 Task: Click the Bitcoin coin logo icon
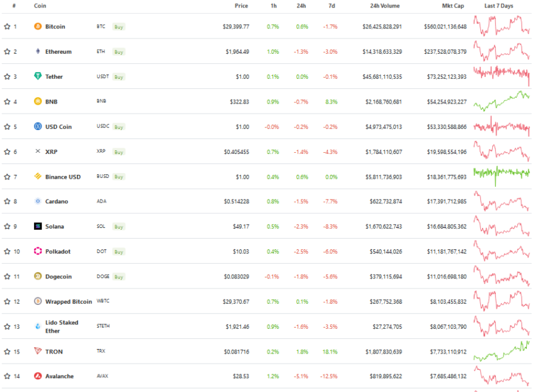[38, 27]
